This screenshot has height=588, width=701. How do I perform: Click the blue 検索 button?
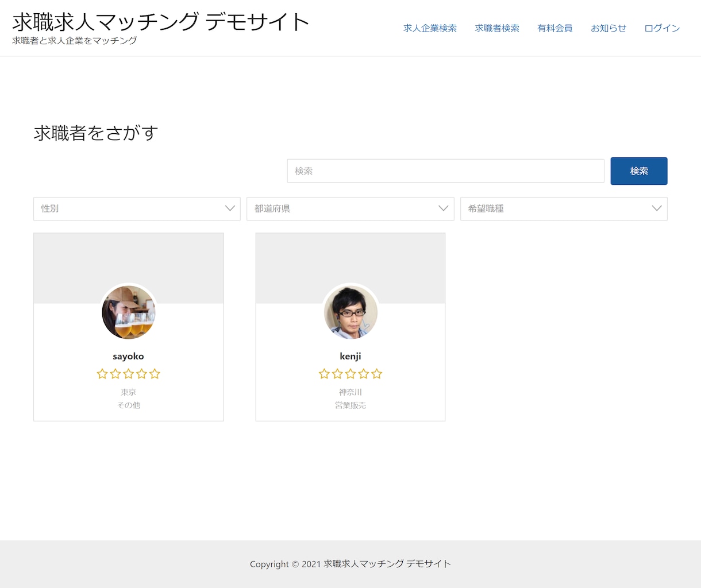click(x=639, y=171)
